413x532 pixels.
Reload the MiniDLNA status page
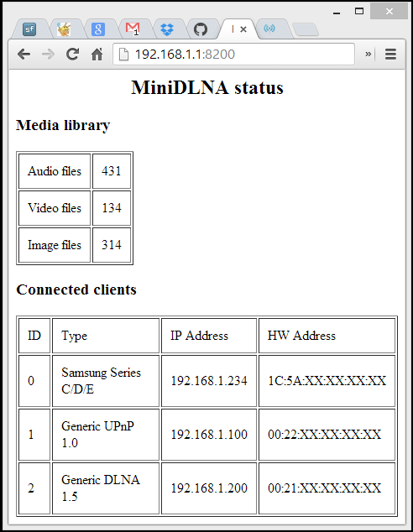coord(73,54)
